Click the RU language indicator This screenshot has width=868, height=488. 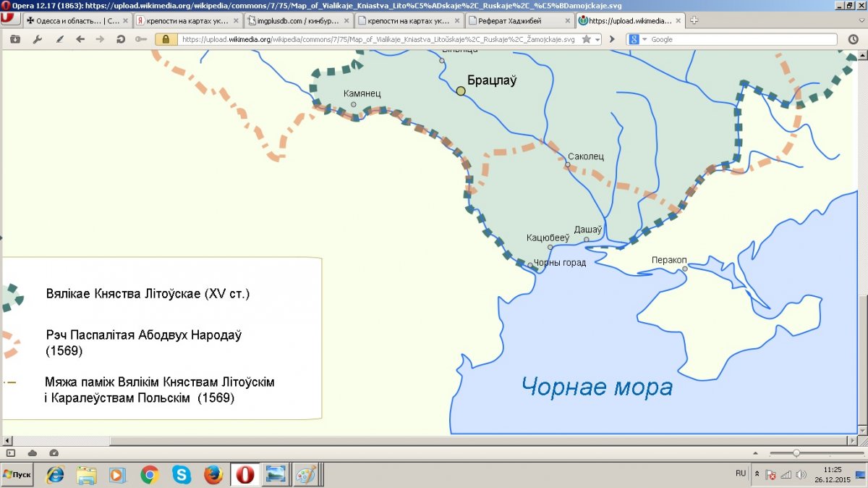(740, 474)
